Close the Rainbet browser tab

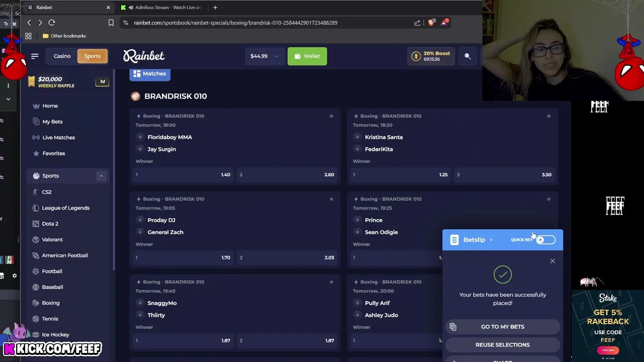pyautogui.click(x=108, y=8)
